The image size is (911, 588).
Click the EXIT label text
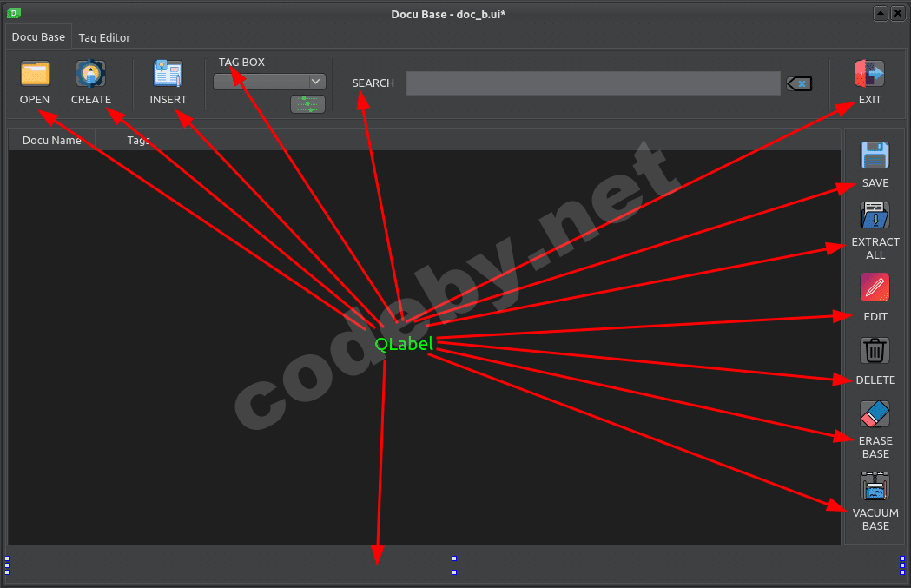click(x=870, y=99)
